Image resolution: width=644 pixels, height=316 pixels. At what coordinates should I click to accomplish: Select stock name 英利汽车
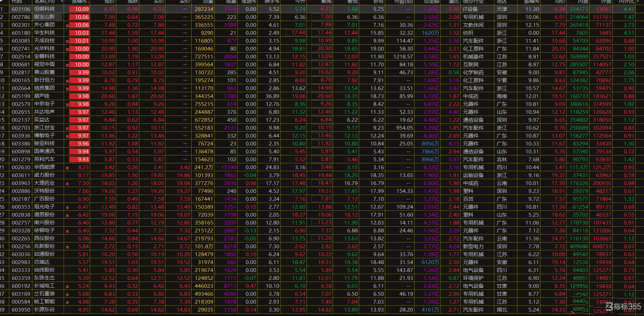pos(44,159)
